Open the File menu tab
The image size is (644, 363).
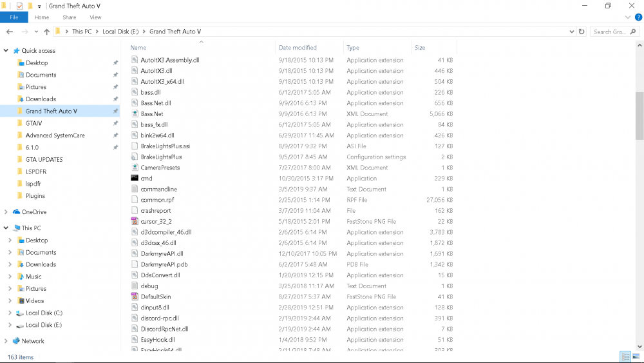14,17
